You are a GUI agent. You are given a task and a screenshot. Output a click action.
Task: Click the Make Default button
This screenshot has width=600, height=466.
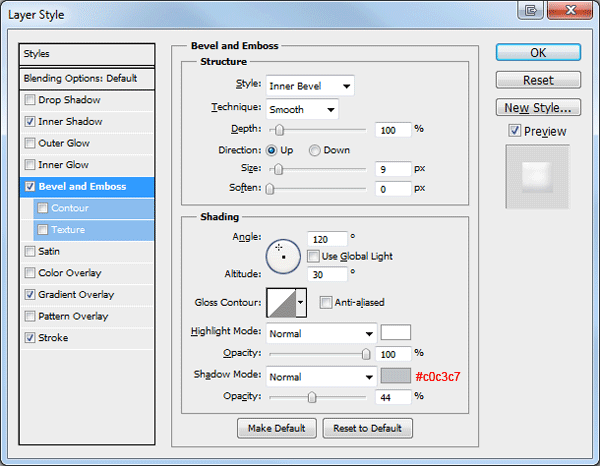[x=277, y=428]
